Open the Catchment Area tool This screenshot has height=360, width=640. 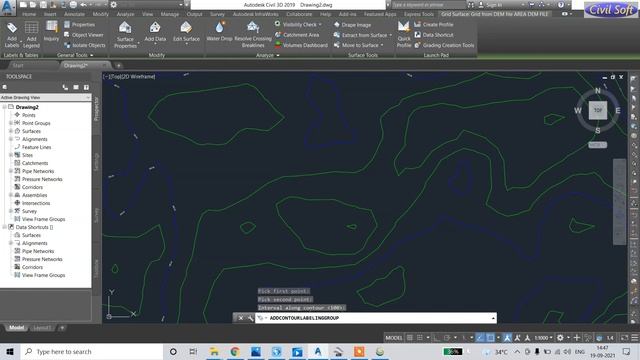click(297, 35)
